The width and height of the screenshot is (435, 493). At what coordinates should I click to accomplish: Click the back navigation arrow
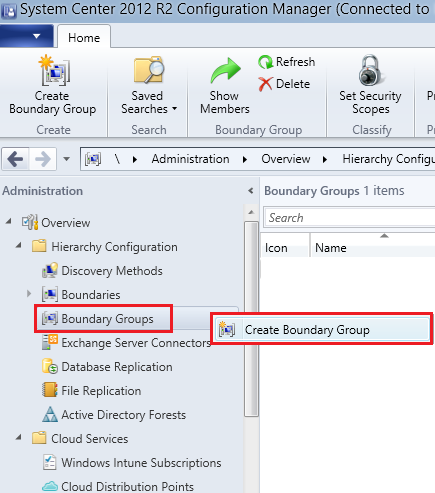(x=15, y=159)
